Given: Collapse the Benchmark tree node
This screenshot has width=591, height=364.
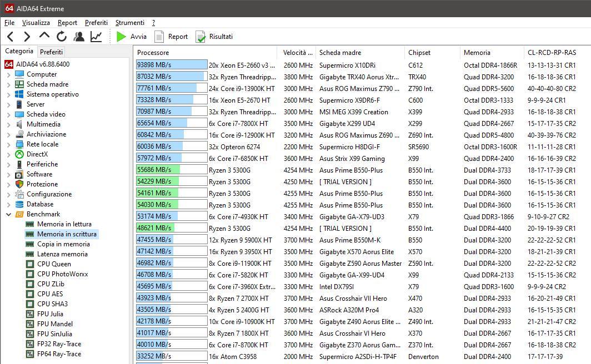Looking at the screenshot, I should [x=8, y=214].
